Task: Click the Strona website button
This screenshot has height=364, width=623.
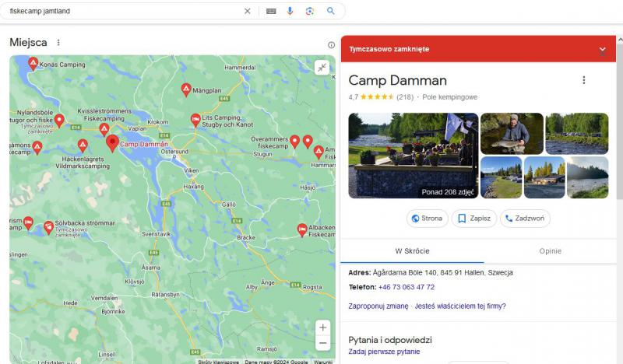Action: click(428, 219)
